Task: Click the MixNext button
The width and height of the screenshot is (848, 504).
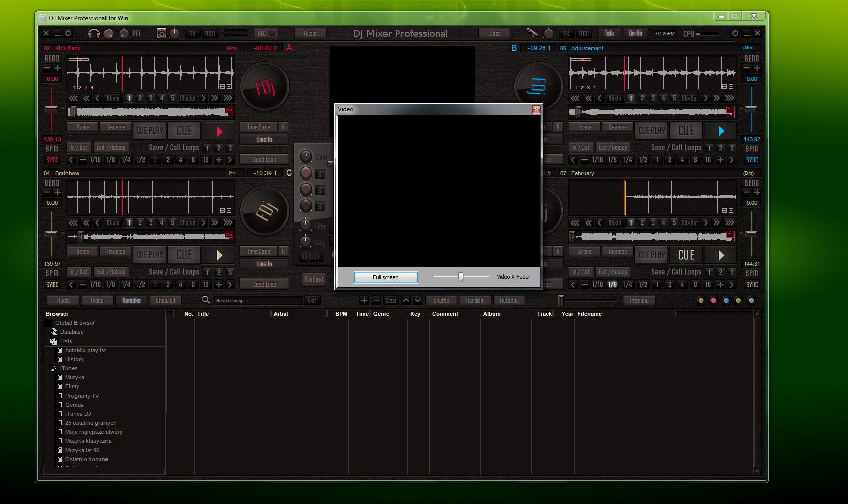Action: tap(313, 279)
